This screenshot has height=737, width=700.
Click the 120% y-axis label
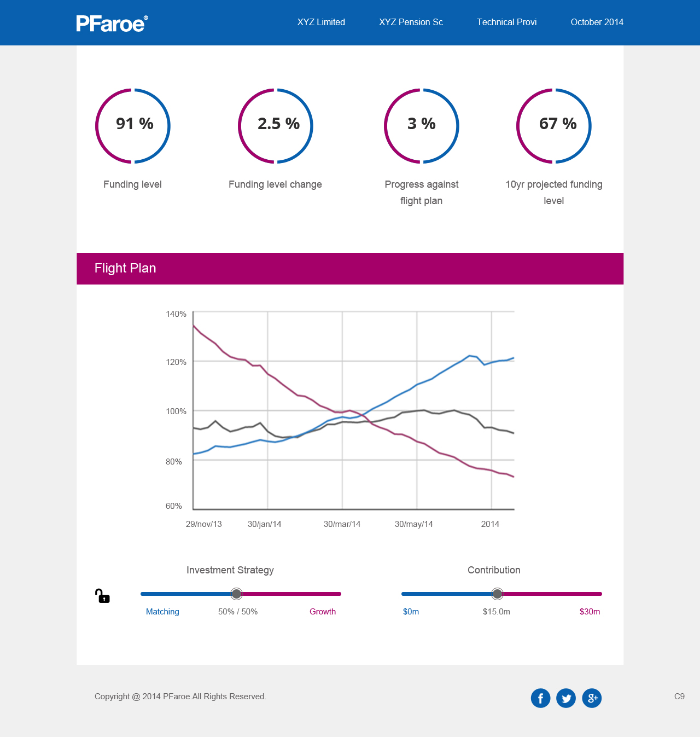coord(176,362)
